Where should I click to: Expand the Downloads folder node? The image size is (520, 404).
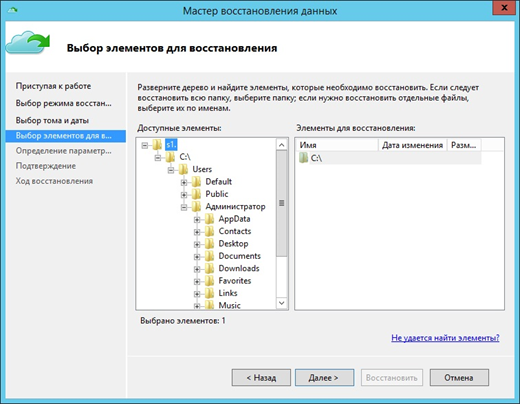(x=197, y=269)
